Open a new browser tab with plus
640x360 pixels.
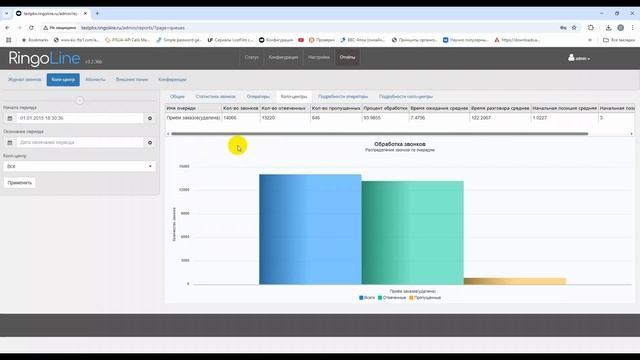[x=97, y=13]
